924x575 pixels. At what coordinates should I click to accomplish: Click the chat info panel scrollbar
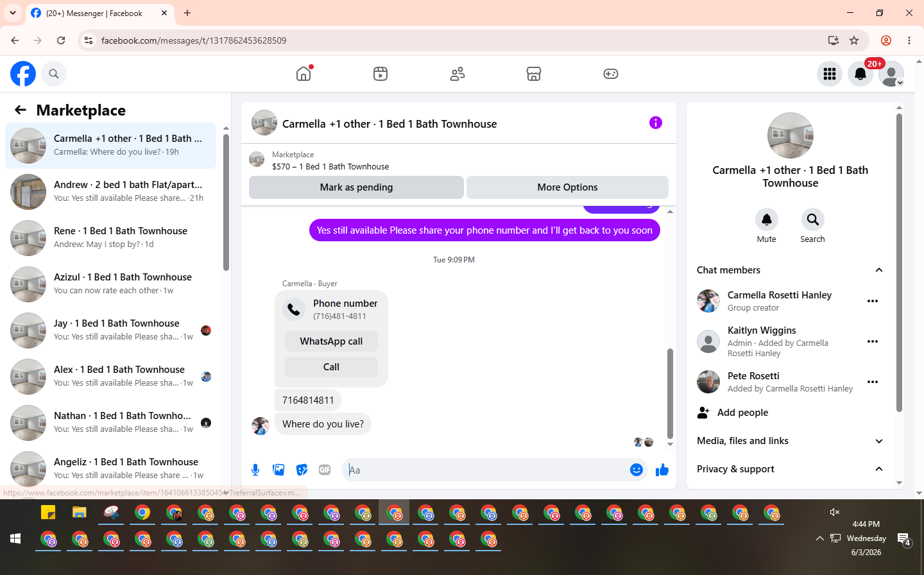pos(899,262)
